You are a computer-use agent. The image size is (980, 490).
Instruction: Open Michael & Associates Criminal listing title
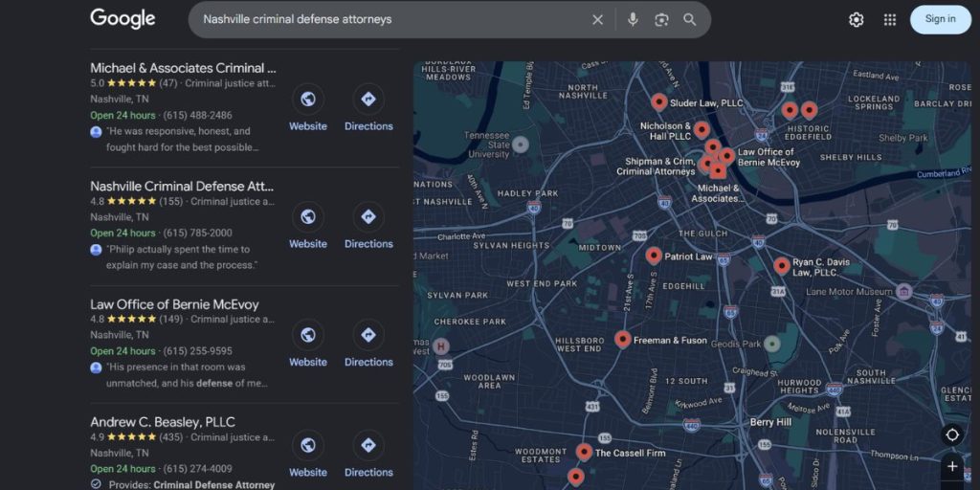183,68
